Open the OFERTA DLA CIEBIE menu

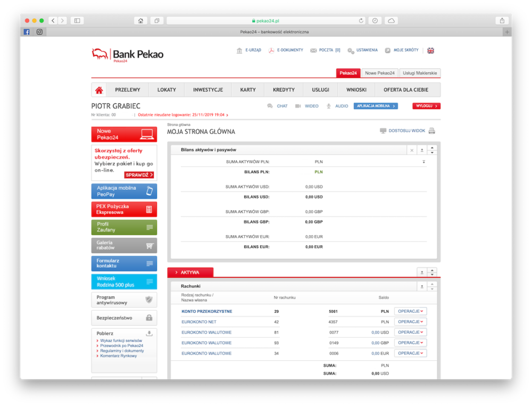[x=406, y=90]
